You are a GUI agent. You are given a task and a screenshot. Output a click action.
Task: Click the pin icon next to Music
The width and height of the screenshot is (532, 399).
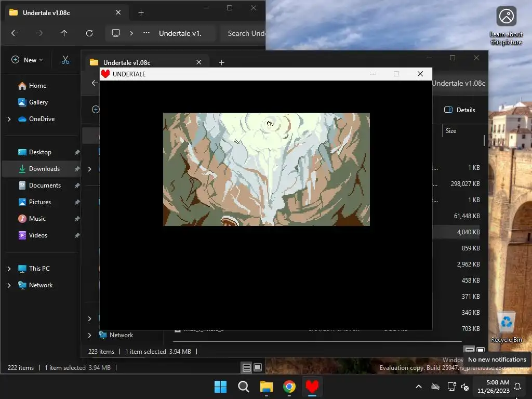77,219
